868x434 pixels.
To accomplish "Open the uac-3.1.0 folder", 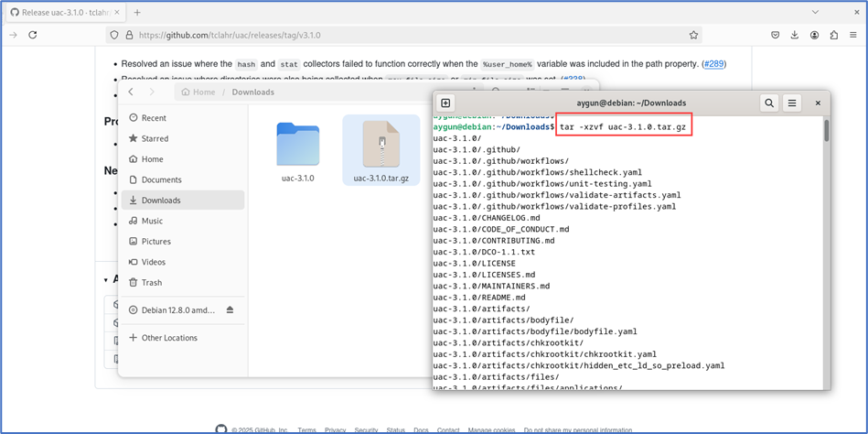I will click(297, 151).
